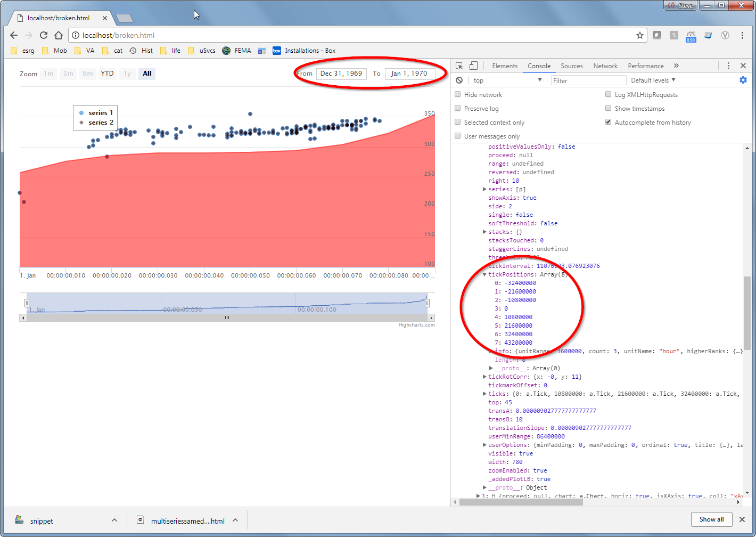Screen dimensions: 756x537
Task: Uncheck Autocomplete from history
Action: pyautogui.click(x=608, y=122)
